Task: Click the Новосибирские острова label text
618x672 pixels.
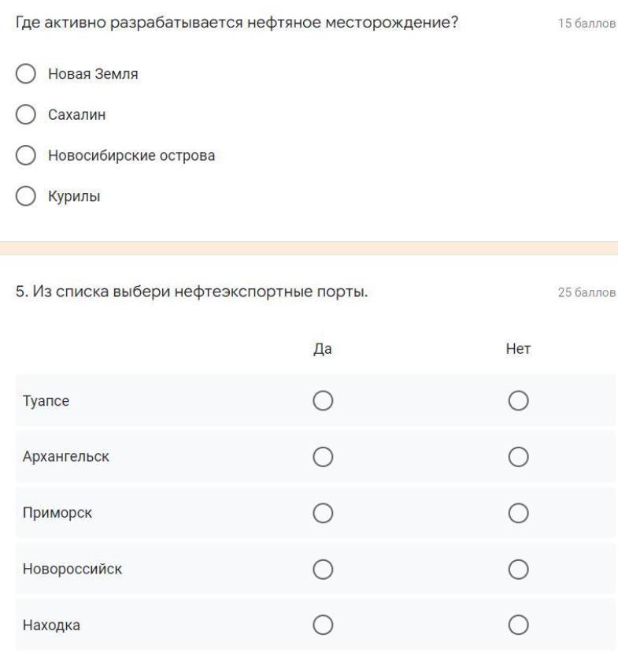Action: tap(131, 155)
